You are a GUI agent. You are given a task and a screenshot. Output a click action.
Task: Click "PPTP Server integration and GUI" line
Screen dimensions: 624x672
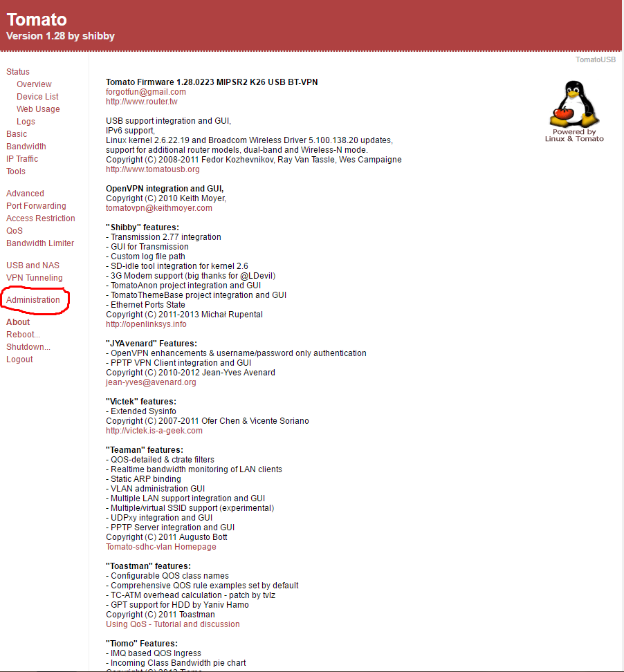pos(170,528)
